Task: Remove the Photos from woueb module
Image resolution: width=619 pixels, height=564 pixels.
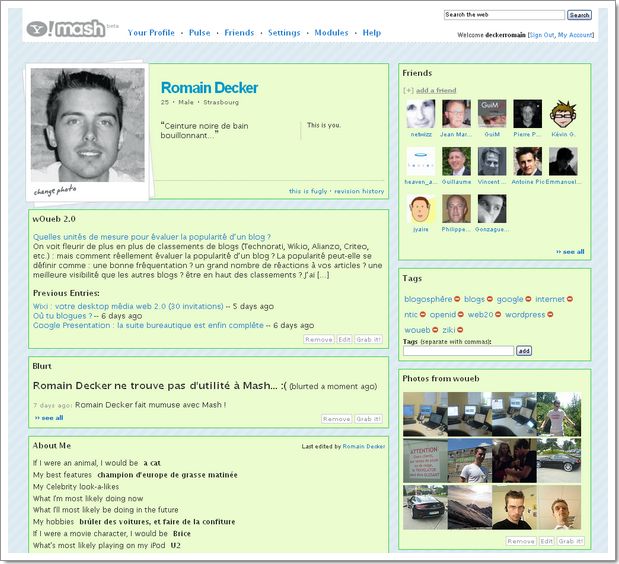Action: coord(521,541)
